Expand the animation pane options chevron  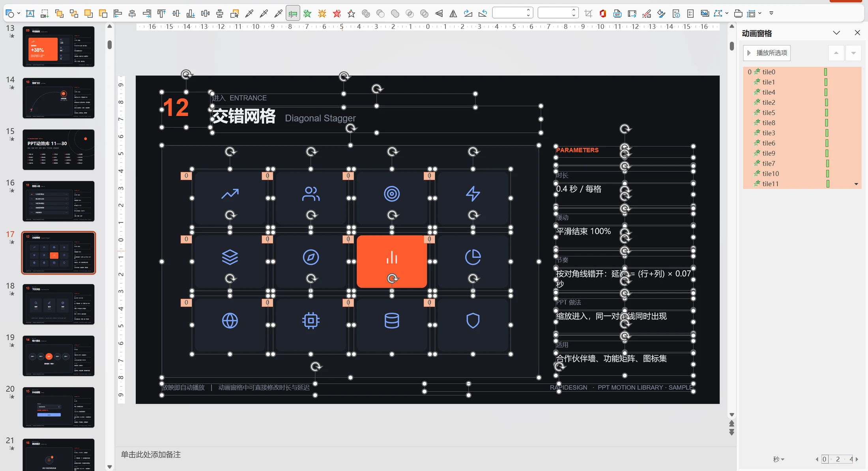[x=836, y=33]
